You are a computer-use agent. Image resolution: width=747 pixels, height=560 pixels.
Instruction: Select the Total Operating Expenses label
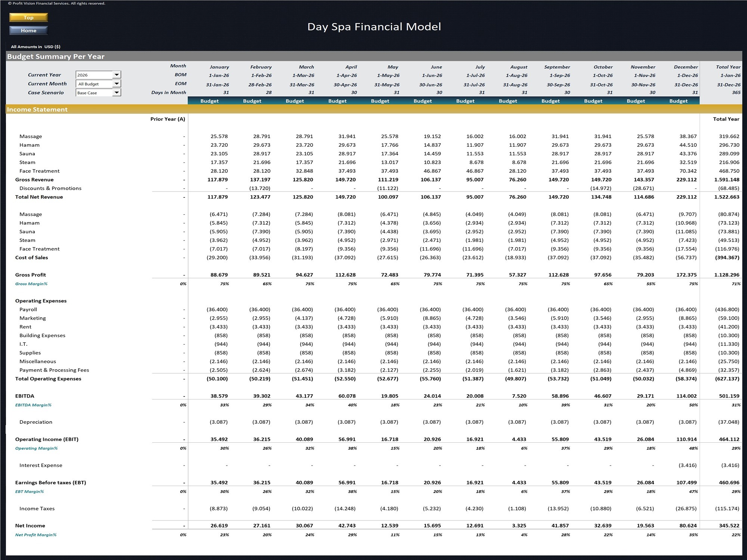[x=48, y=379]
